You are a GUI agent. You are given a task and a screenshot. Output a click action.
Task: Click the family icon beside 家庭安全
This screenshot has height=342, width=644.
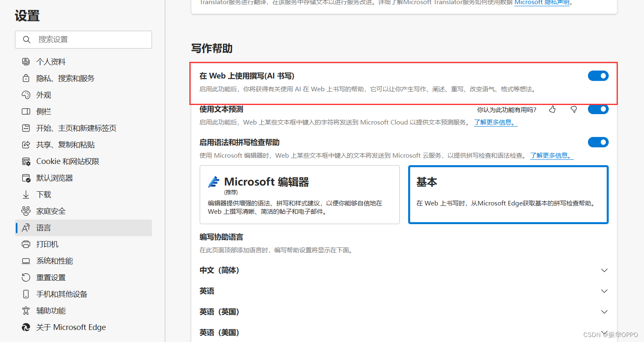coord(26,211)
